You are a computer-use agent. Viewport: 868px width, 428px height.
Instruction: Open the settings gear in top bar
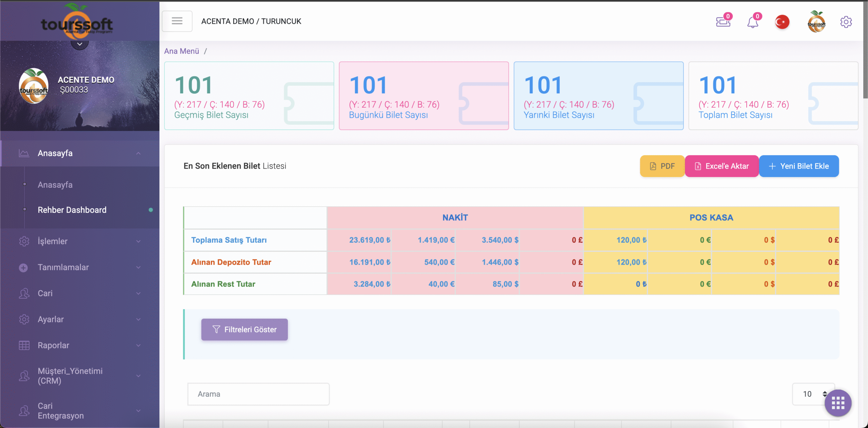846,22
